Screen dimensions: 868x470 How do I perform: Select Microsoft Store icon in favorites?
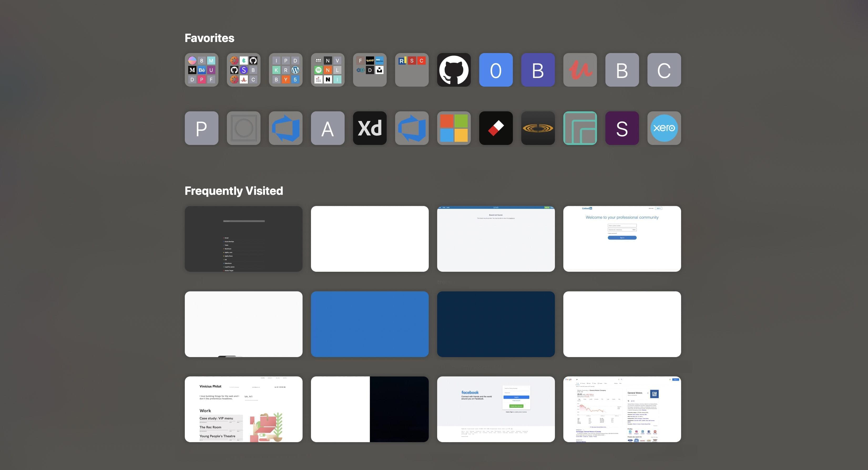454,128
